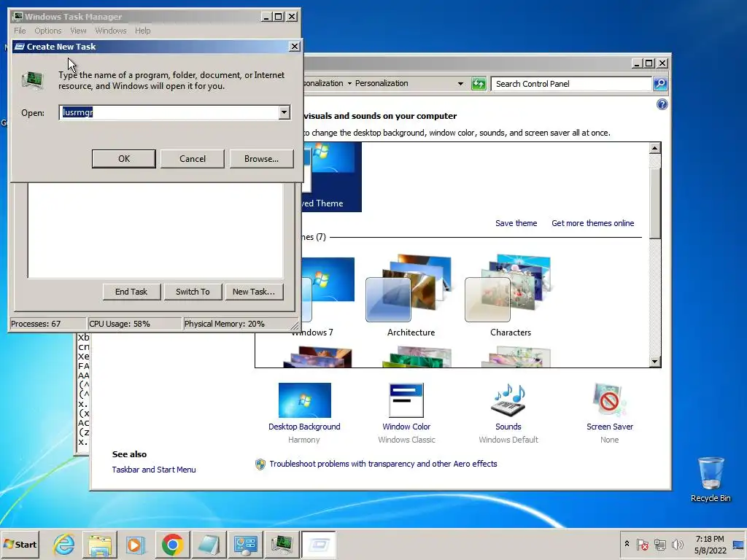The image size is (747, 560).
Task: Click the run program icon in dialog
Action: tap(33, 80)
